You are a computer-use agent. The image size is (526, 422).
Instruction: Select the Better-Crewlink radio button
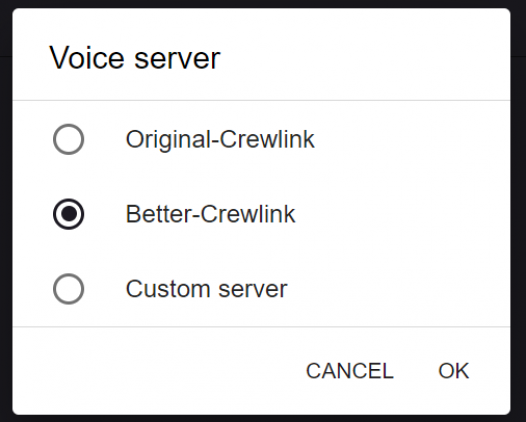(68, 214)
